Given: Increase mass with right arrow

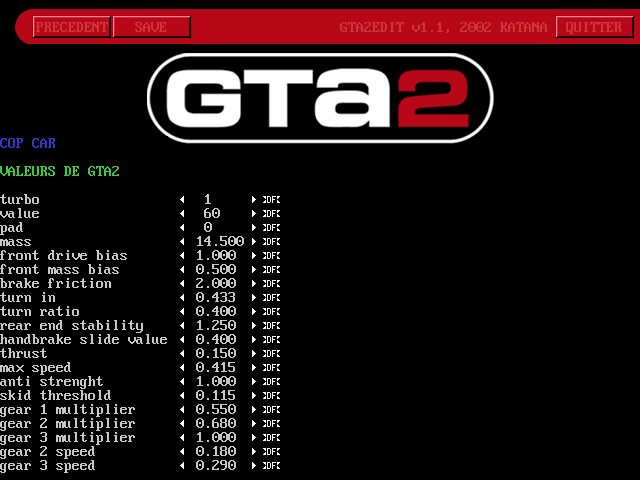Looking at the screenshot, I should click(253, 242).
